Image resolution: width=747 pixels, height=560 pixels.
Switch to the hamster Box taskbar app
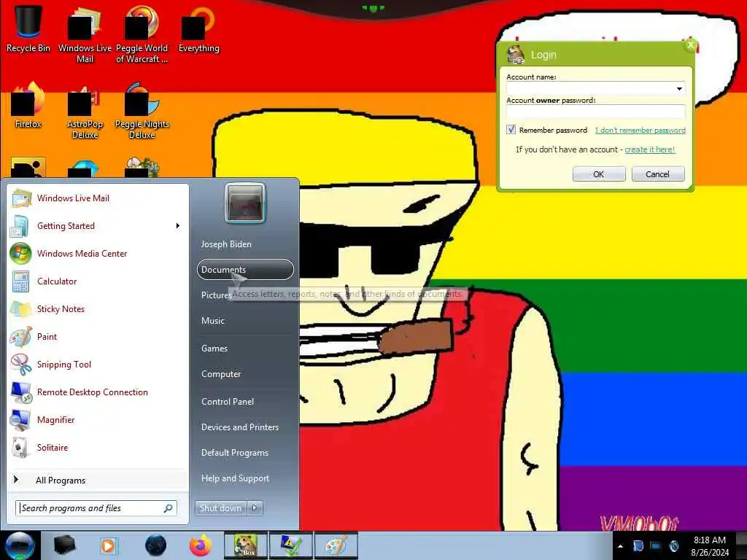coord(246,545)
